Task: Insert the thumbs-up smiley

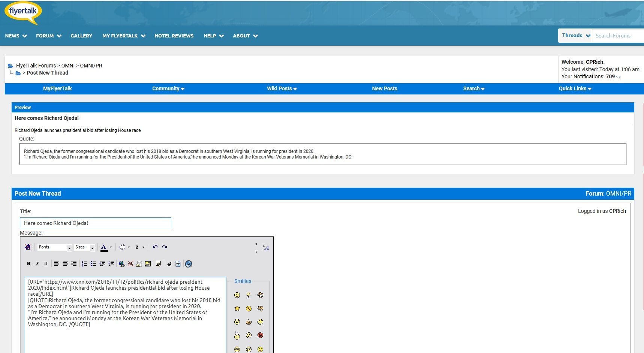Action: coord(249,322)
